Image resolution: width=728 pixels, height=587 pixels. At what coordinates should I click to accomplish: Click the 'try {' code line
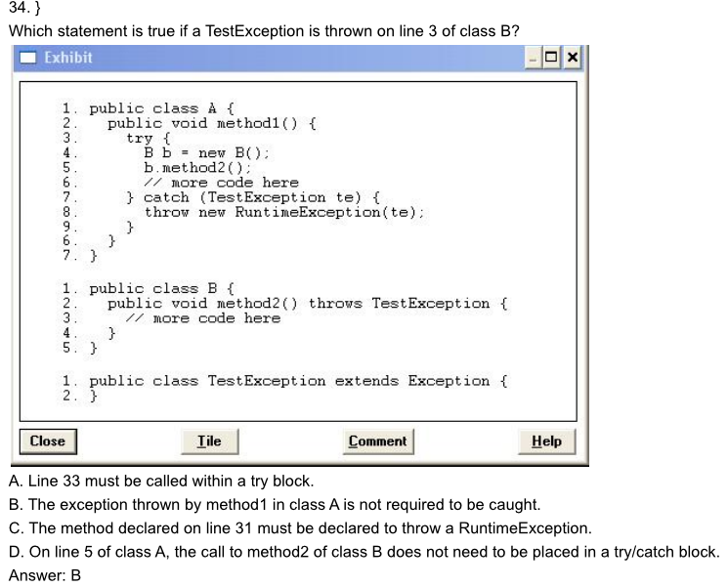pos(149,139)
